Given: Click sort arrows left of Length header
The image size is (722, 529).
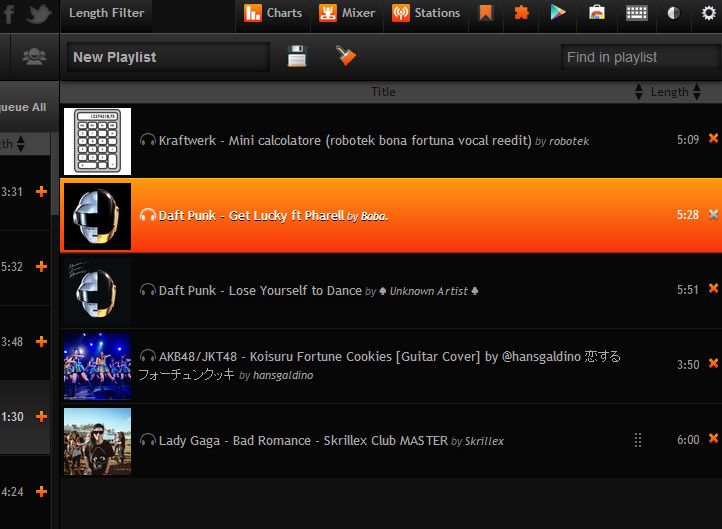Looking at the screenshot, I should 638,92.
